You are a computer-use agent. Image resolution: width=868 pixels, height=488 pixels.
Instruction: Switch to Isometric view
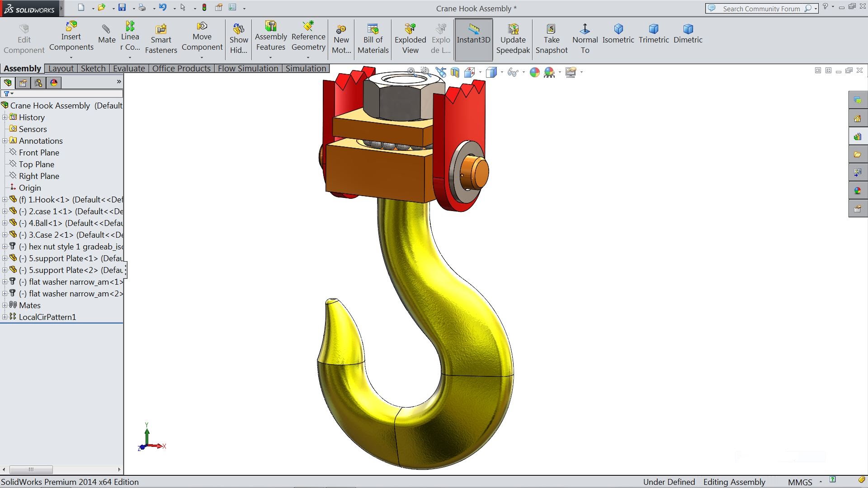618,34
